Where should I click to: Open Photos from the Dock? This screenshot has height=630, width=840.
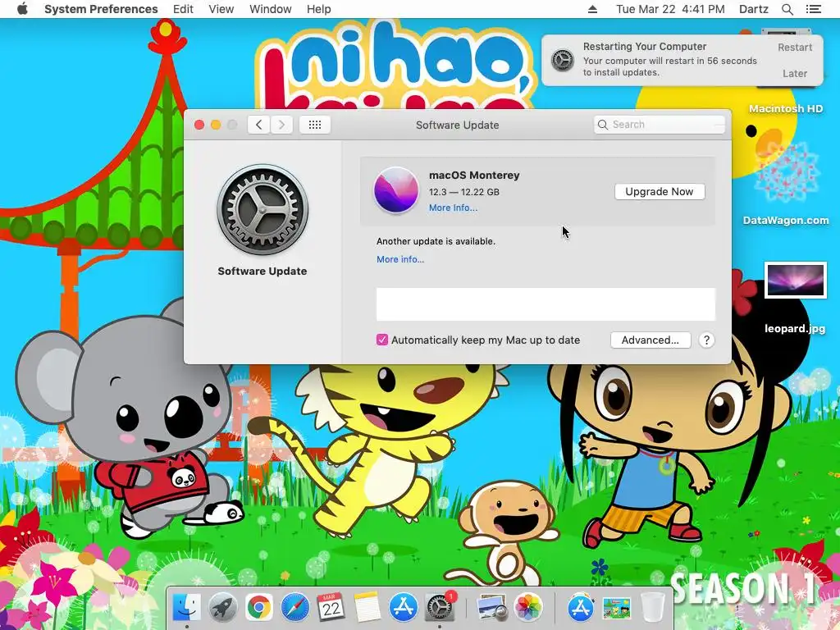point(528,608)
